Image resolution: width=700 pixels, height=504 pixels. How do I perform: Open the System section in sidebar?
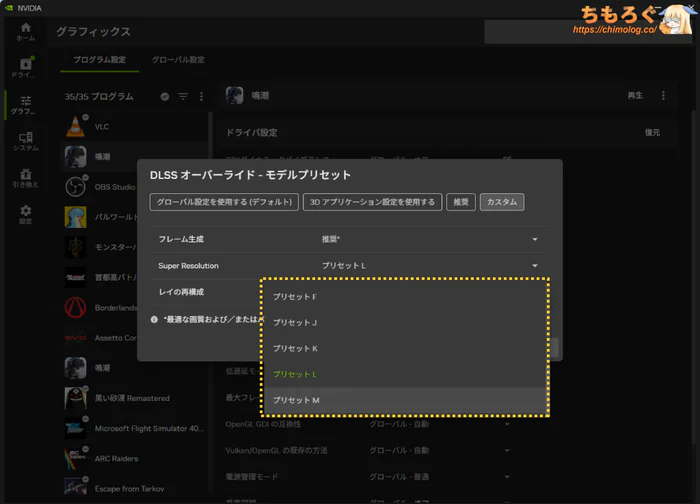[x=26, y=141]
